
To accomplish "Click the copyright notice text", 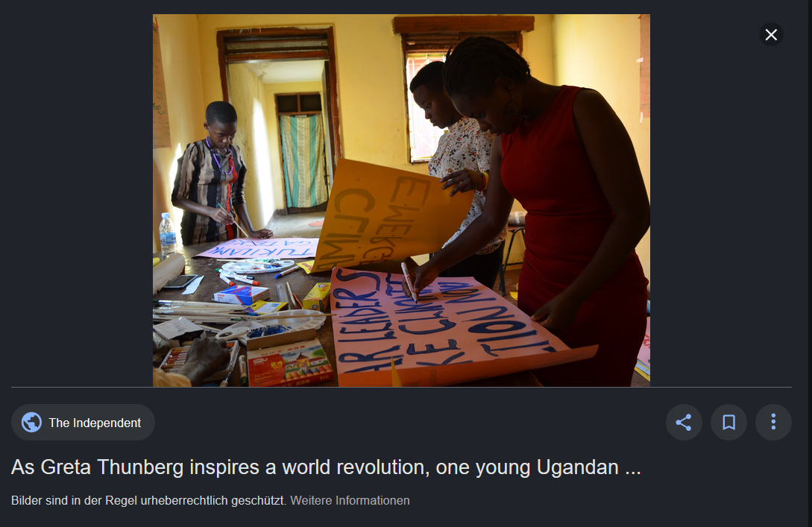I will point(148,501).
